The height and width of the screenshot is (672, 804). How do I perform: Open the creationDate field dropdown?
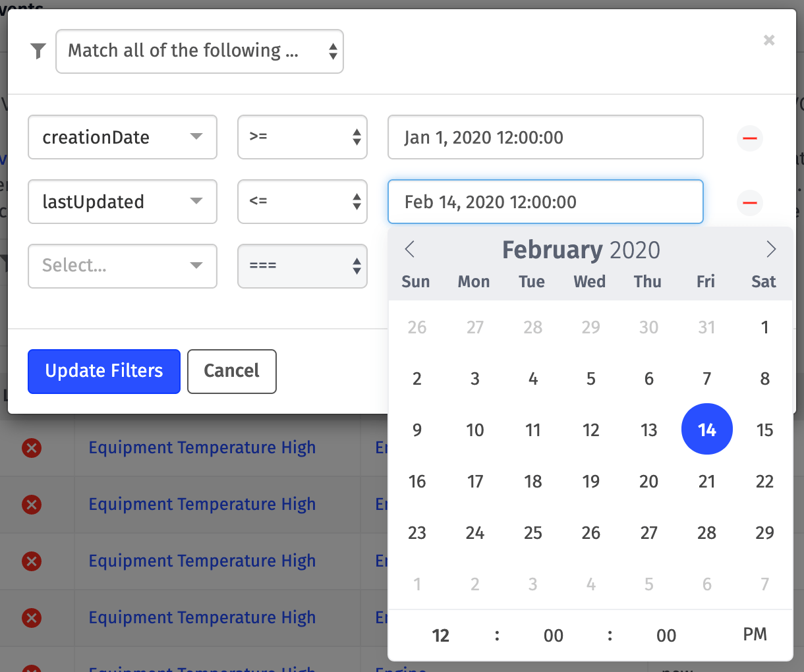pyautogui.click(x=123, y=137)
